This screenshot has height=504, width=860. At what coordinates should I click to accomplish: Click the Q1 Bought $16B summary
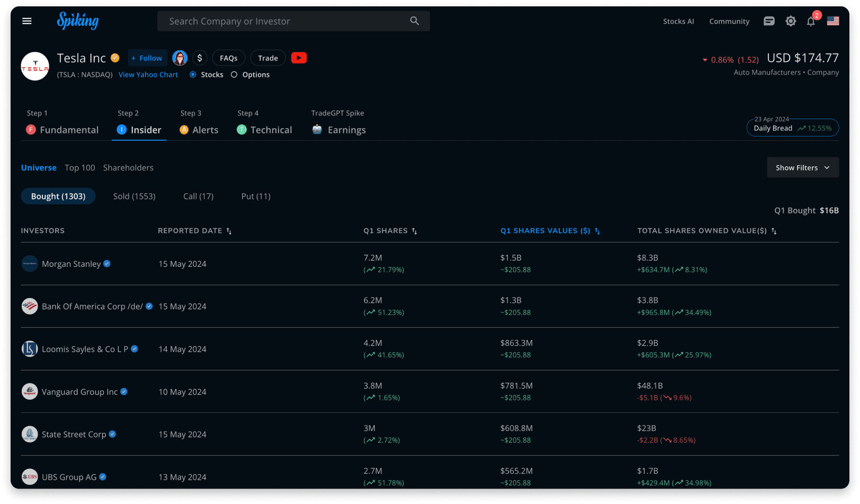point(807,210)
